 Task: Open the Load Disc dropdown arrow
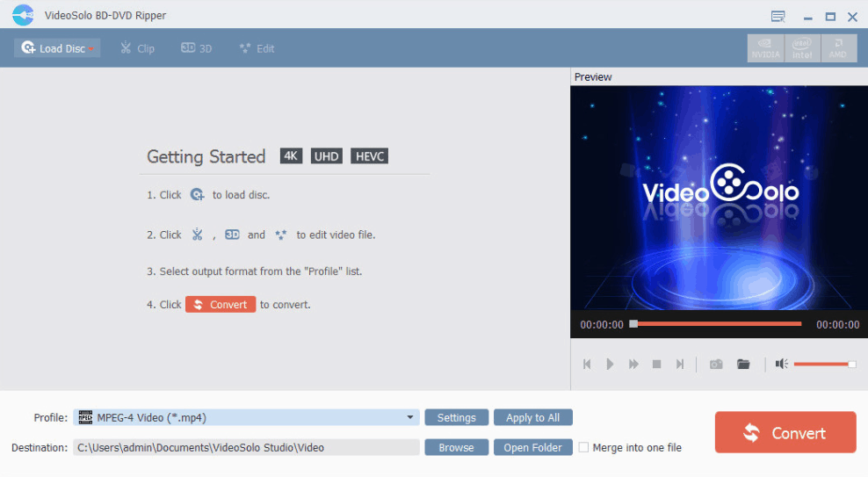(x=91, y=48)
